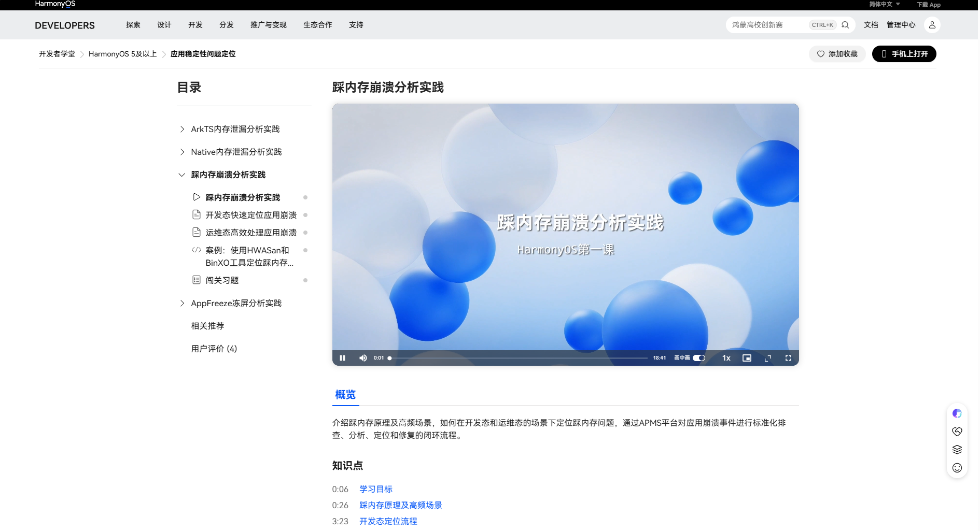Screen dimensions: 980x531
Task: Open the 开发 menu
Action: tap(195, 25)
